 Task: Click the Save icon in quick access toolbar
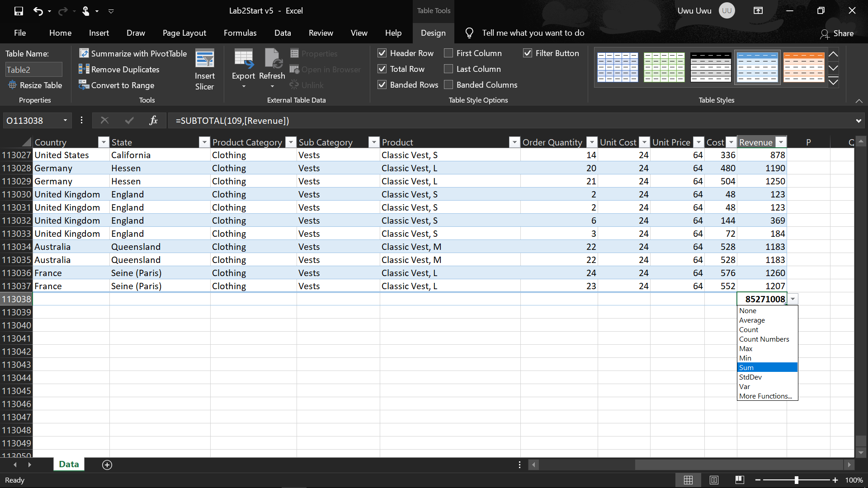click(x=19, y=11)
